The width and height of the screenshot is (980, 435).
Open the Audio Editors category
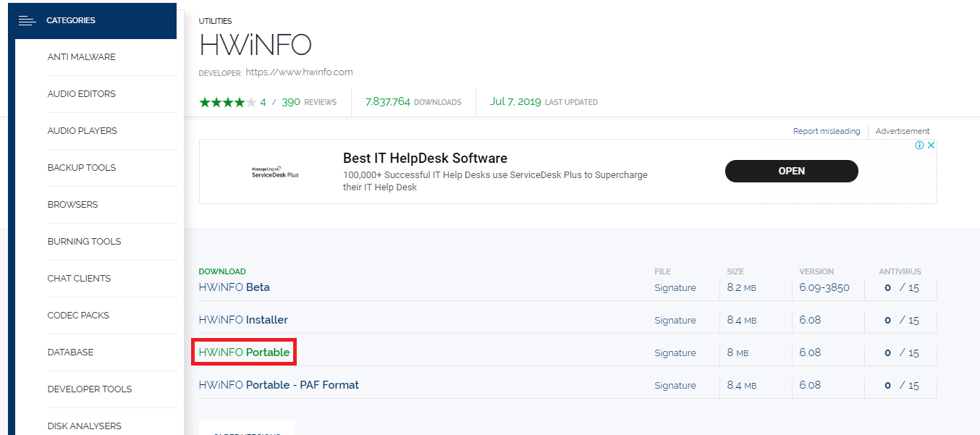click(x=81, y=94)
